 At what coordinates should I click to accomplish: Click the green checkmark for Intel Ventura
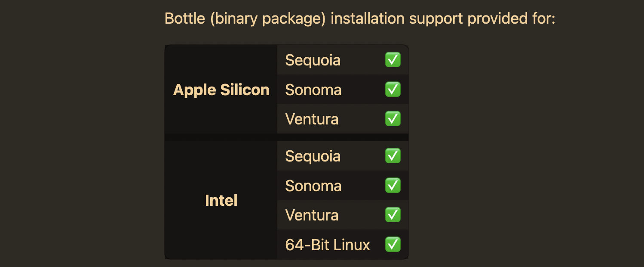393,215
